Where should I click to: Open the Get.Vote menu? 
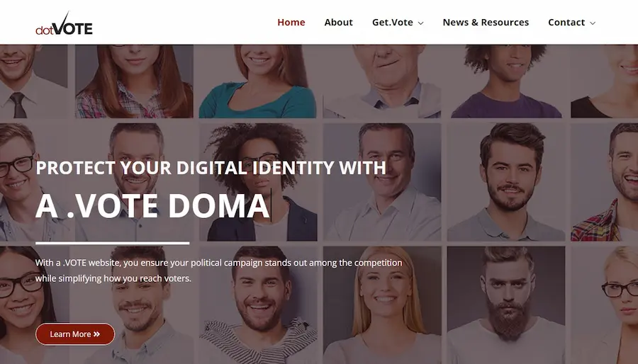392,23
